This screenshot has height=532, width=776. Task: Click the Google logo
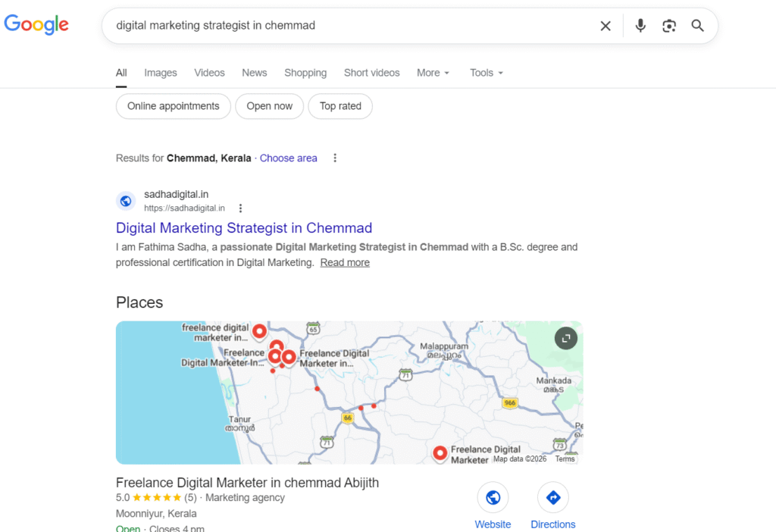36,24
